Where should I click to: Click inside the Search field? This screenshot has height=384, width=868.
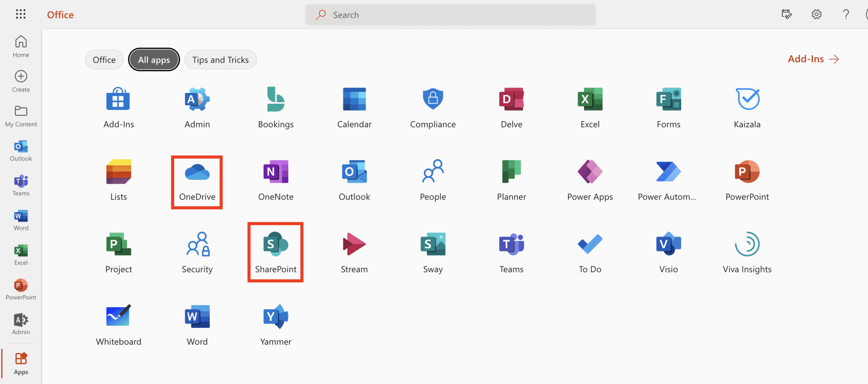click(450, 14)
